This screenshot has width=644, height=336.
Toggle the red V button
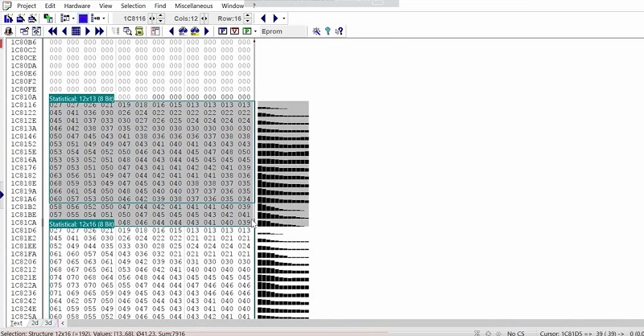234,31
